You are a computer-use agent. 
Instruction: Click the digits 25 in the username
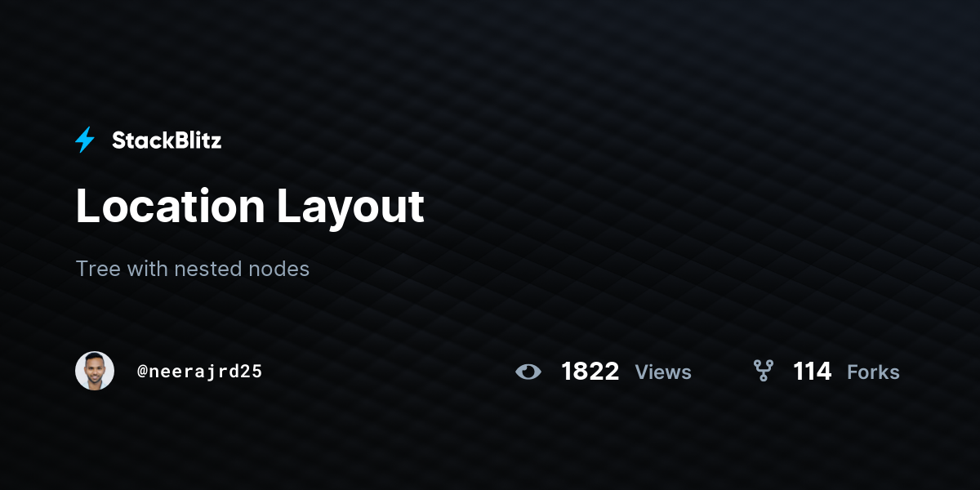pyautogui.click(x=252, y=372)
